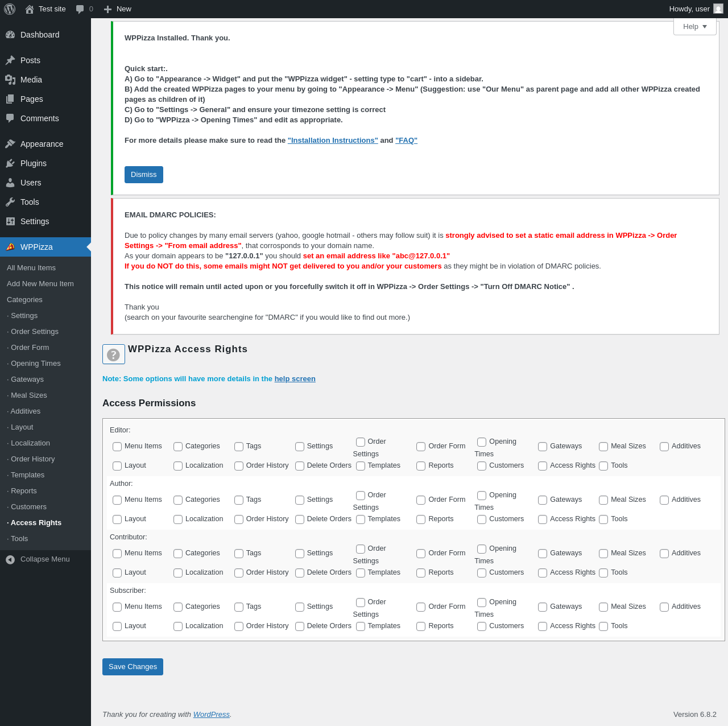
Task: Enable Customers for Editor role
Action: point(482,466)
